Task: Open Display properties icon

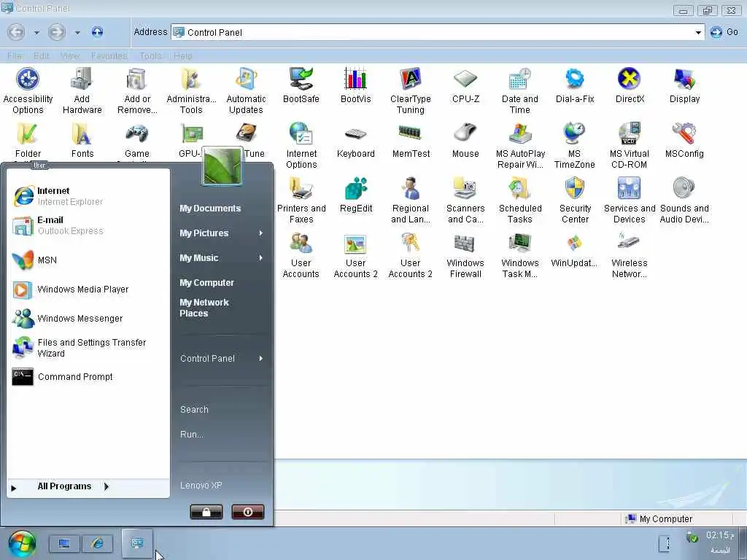Action: coord(684,86)
